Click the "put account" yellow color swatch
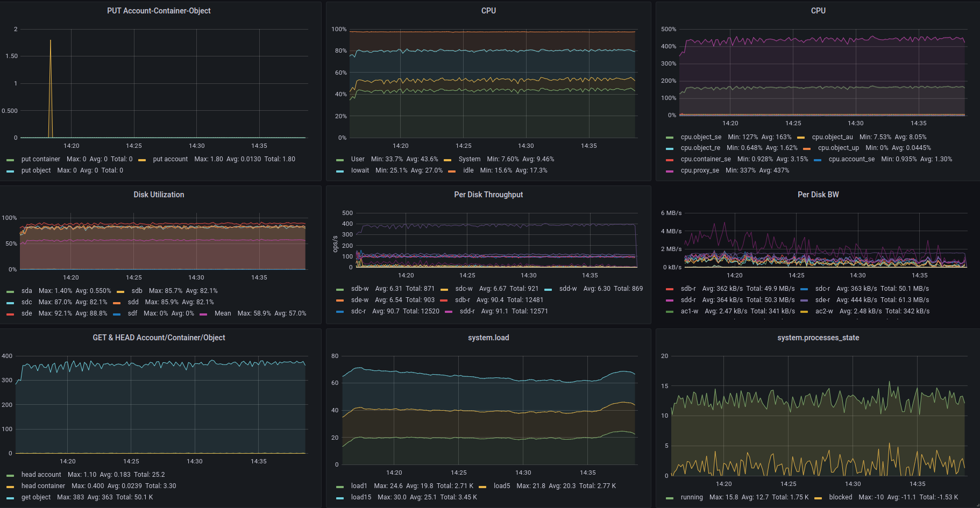This screenshot has width=980, height=508. tap(142, 160)
